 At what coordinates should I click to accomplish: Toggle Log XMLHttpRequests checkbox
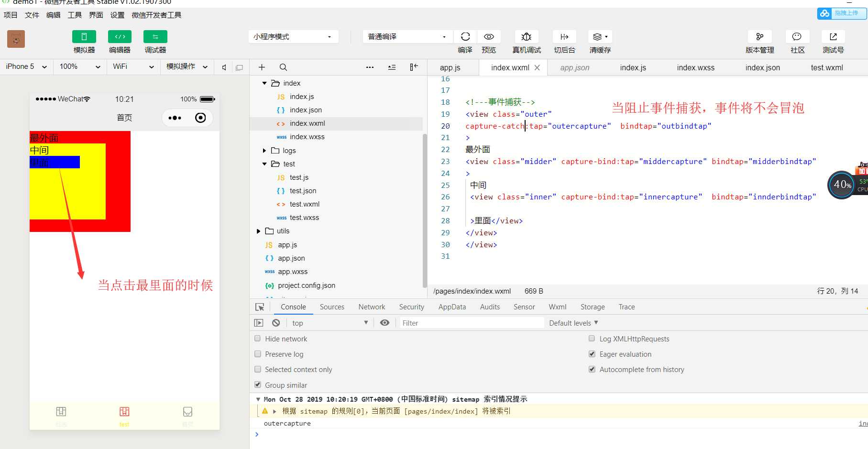[x=592, y=339]
